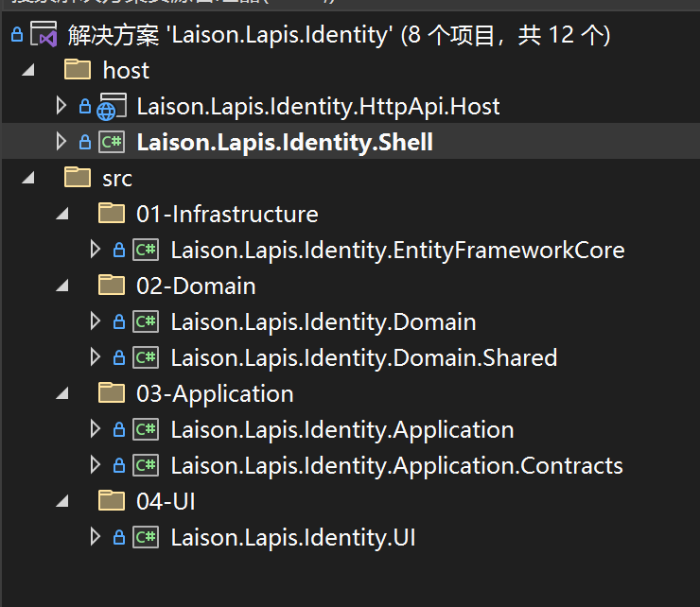Select the Laison.Lapis.Identity.Shell startup project
This screenshot has height=607, width=700.
click(x=284, y=143)
